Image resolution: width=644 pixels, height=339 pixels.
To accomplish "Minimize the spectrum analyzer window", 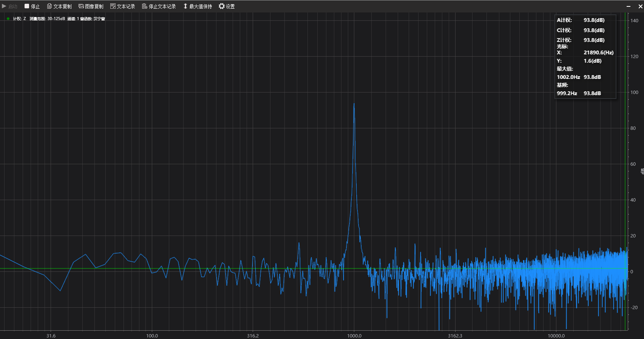I will [629, 6].
